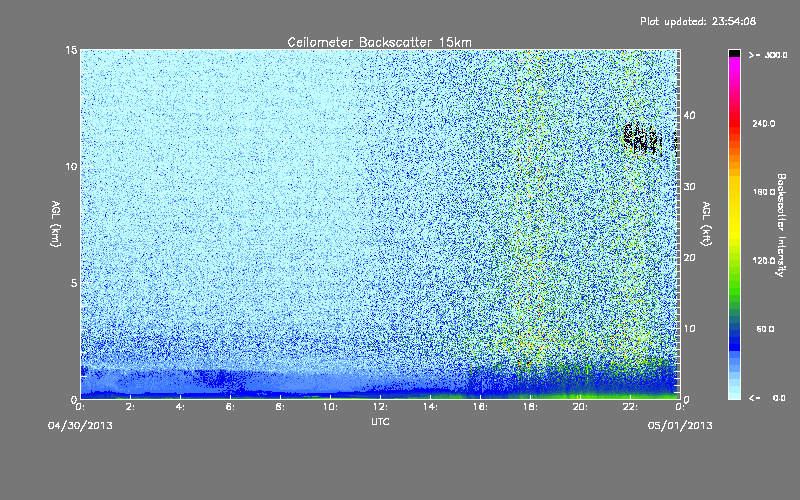Click the black high-backscatter cloud patch in the plot
The image size is (800, 500).
coord(643,139)
